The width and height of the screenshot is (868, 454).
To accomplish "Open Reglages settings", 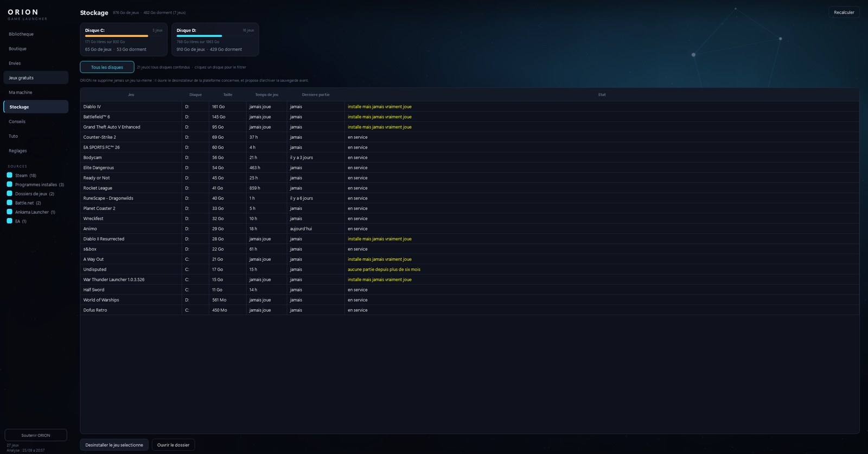I will [36, 151].
